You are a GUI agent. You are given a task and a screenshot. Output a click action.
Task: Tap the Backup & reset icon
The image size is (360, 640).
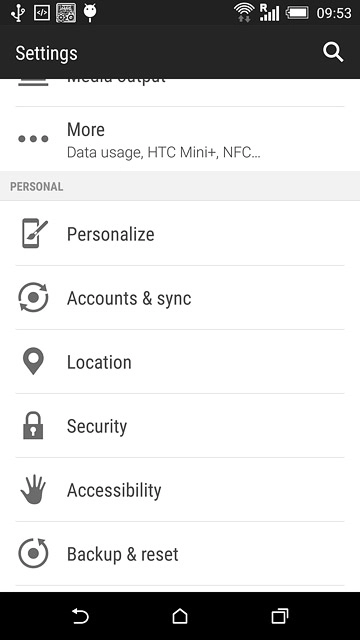click(33, 553)
